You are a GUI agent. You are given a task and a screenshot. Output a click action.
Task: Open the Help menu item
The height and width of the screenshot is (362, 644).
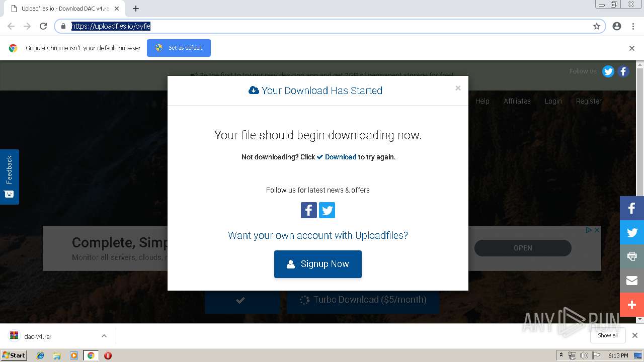coord(482,101)
